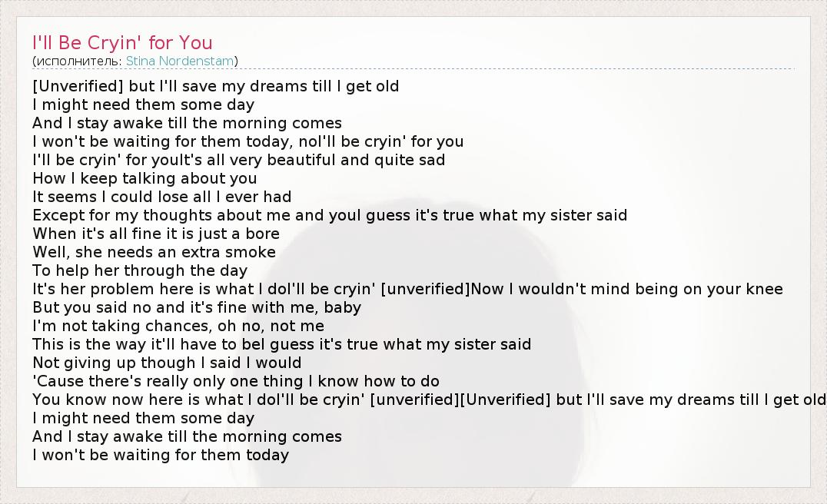This screenshot has height=504, width=827.
Task: Select the line Well, she needs an extra smoke
Action: 154,252
